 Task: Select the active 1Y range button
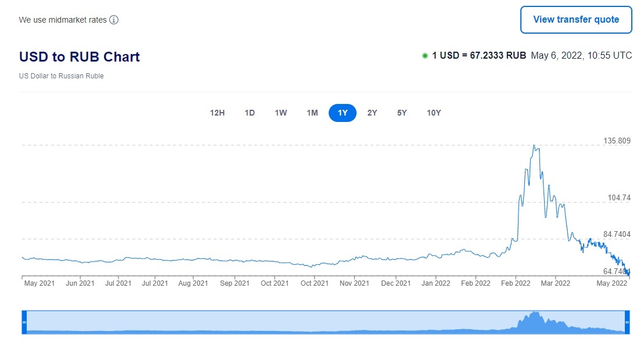tap(343, 113)
